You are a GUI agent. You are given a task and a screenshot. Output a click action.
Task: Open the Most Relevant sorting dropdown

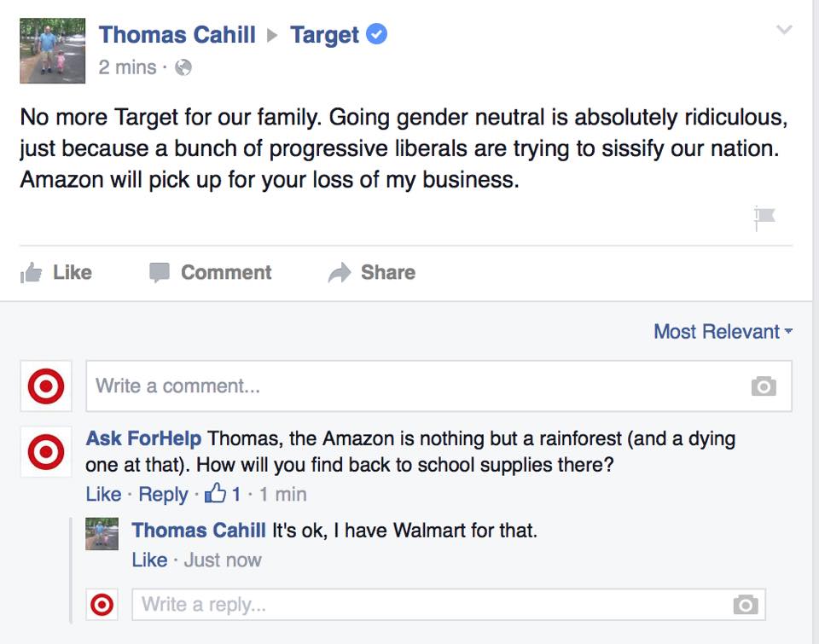[721, 332]
